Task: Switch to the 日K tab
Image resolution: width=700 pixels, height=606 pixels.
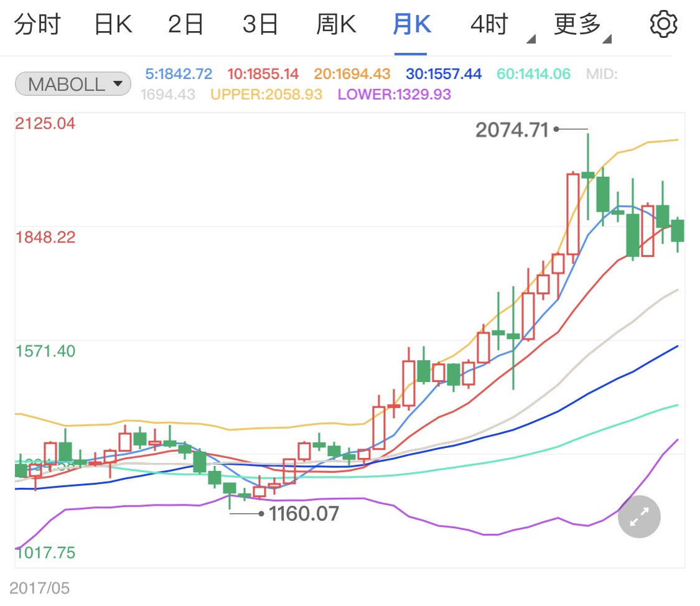Action: click(x=113, y=24)
